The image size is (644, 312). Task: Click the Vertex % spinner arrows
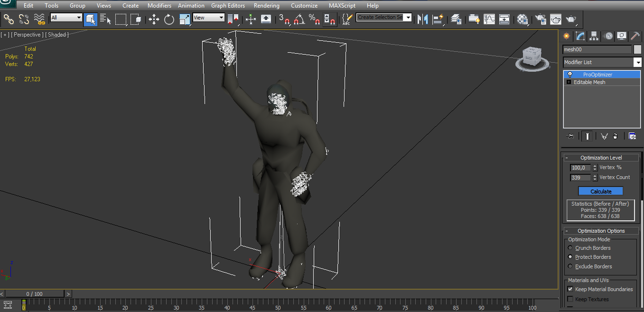(x=595, y=168)
